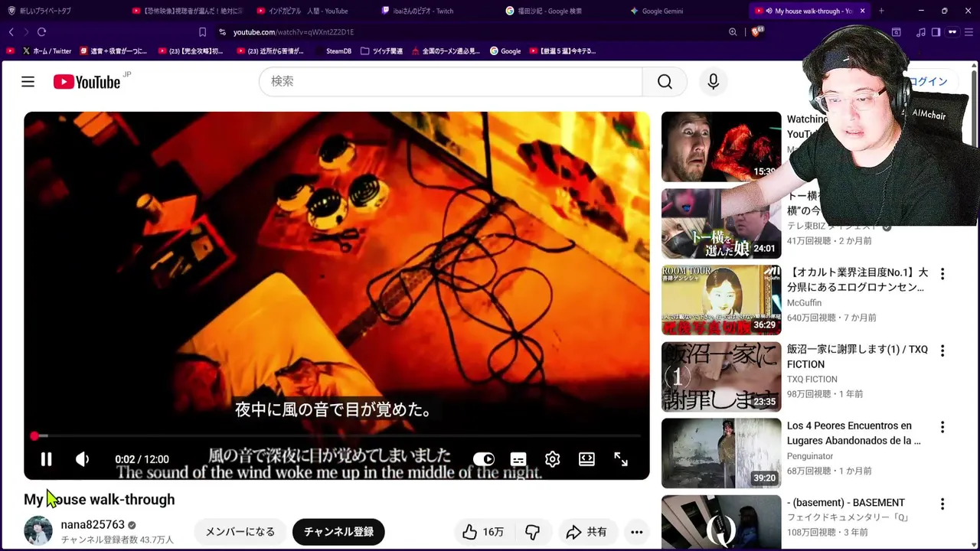Open Los 4 Peores Encuentros video title

pyautogui.click(x=854, y=433)
